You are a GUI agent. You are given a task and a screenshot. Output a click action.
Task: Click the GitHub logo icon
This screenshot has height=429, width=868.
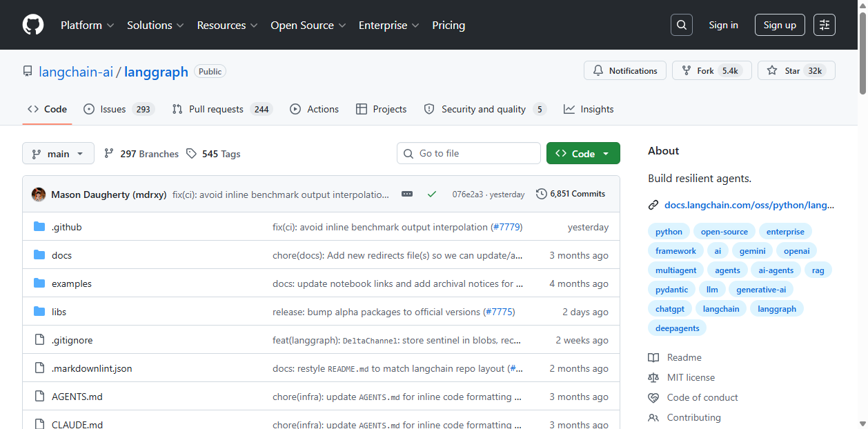click(33, 25)
